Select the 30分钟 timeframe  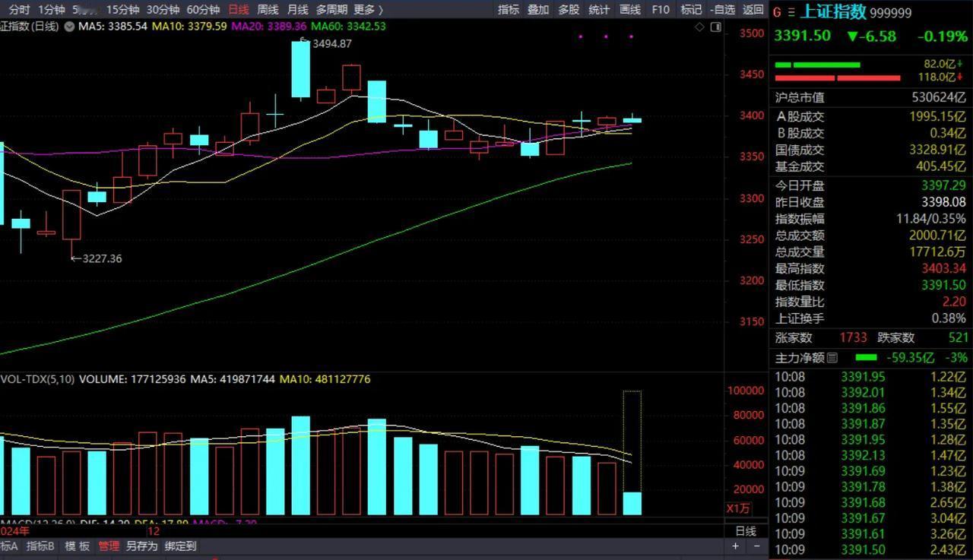[x=163, y=10]
